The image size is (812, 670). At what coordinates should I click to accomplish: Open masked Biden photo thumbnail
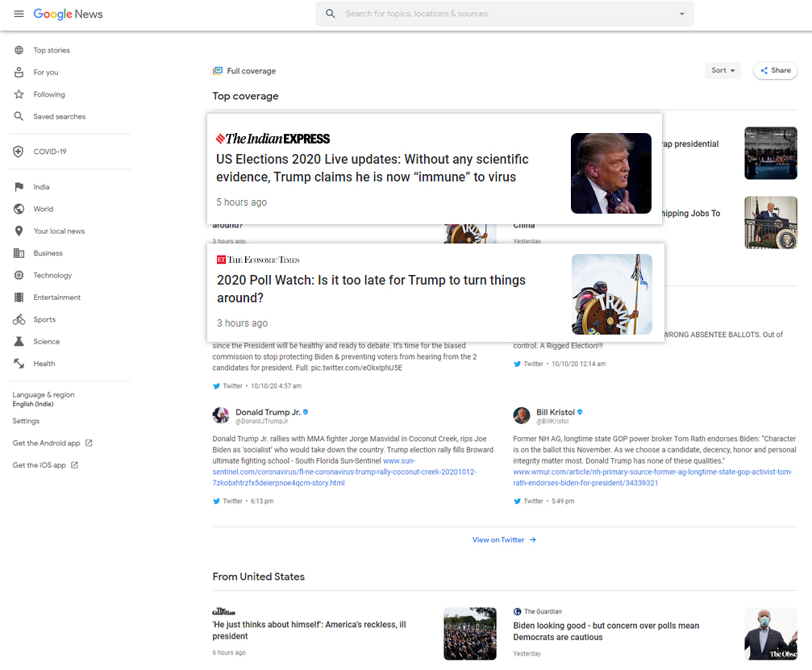coord(771,634)
